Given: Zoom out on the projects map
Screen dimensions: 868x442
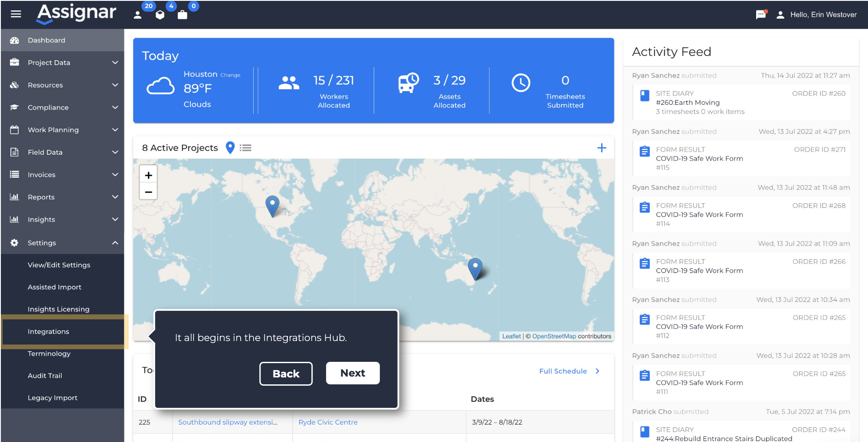Looking at the screenshot, I should point(148,192).
